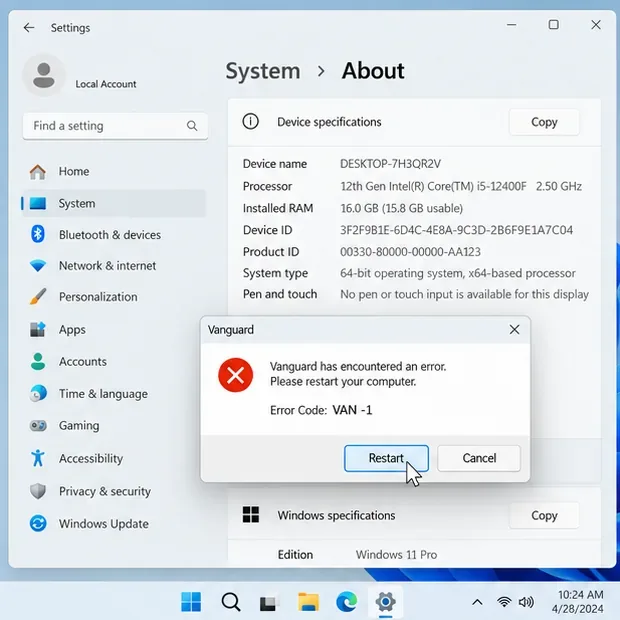
Task: Click the Gaming controller icon
Action: click(x=38, y=426)
